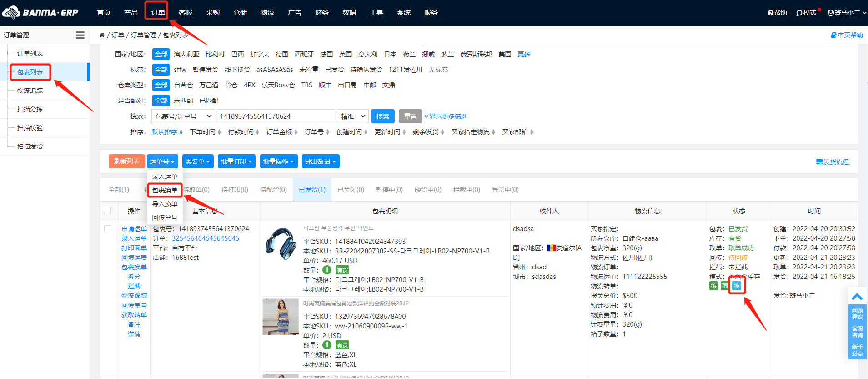Show 更多 countries link
The width and height of the screenshot is (868, 379).
(524, 54)
